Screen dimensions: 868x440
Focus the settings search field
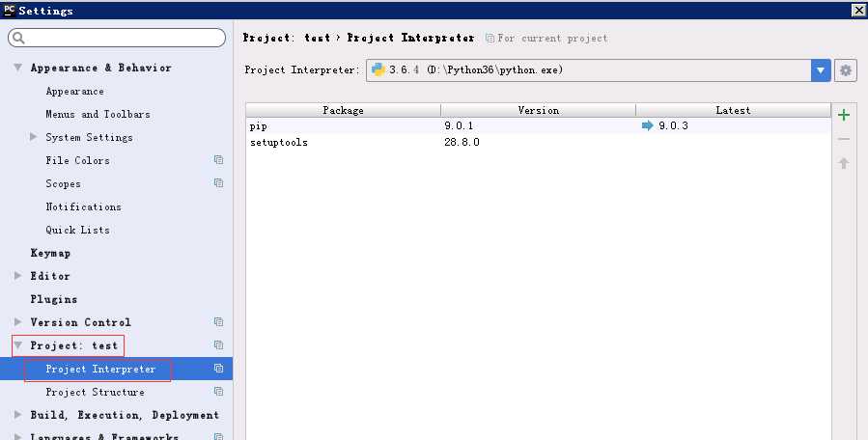tap(117, 38)
